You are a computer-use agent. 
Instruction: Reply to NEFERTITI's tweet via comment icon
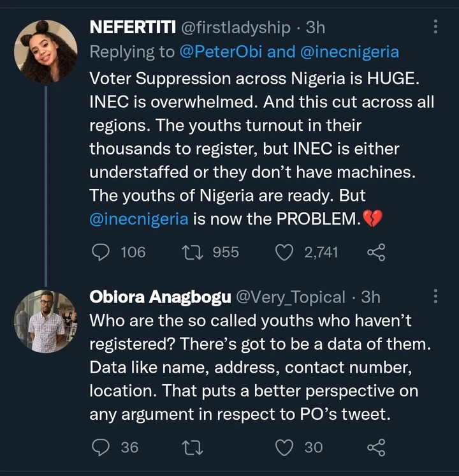point(101,253)
